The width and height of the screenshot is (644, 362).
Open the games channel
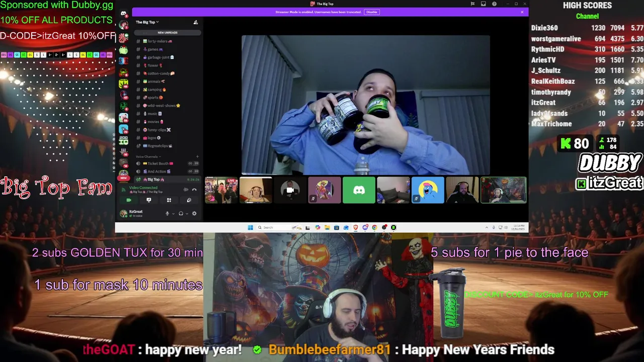click(x=168, y=49)
